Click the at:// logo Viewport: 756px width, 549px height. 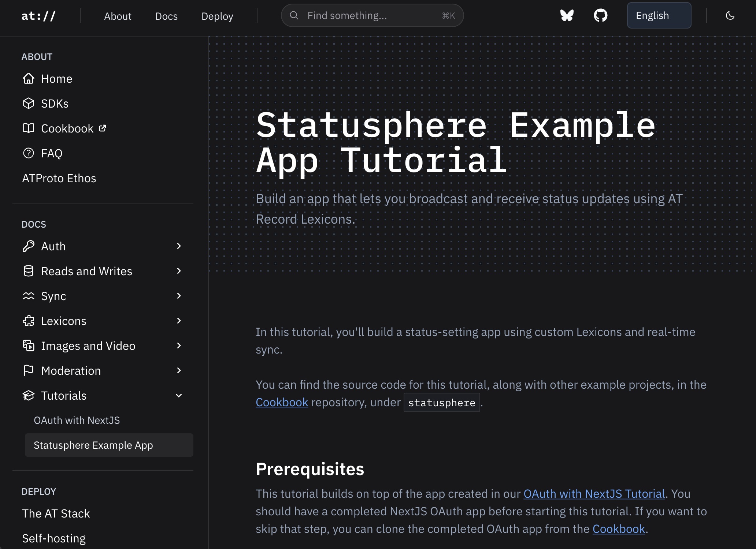pos(38,16)
